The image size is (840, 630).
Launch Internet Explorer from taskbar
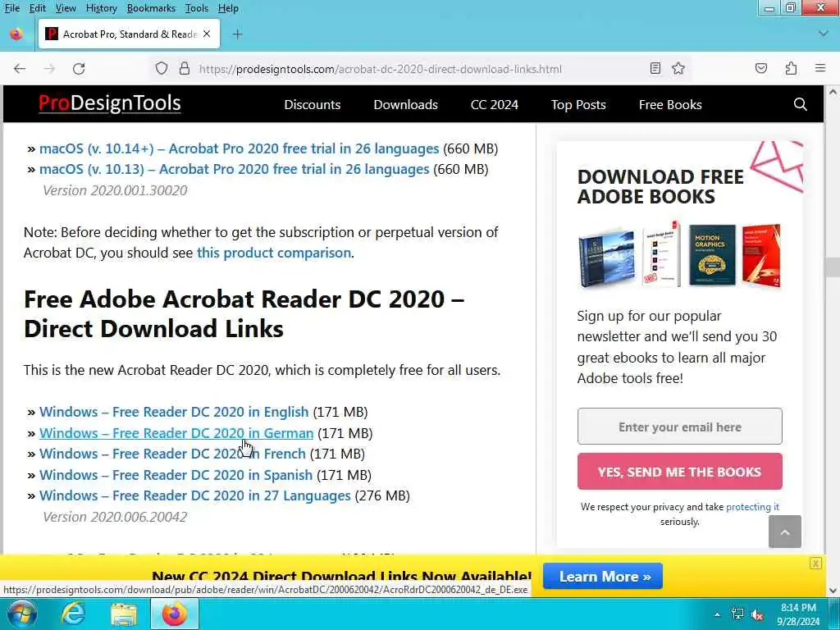73,614
